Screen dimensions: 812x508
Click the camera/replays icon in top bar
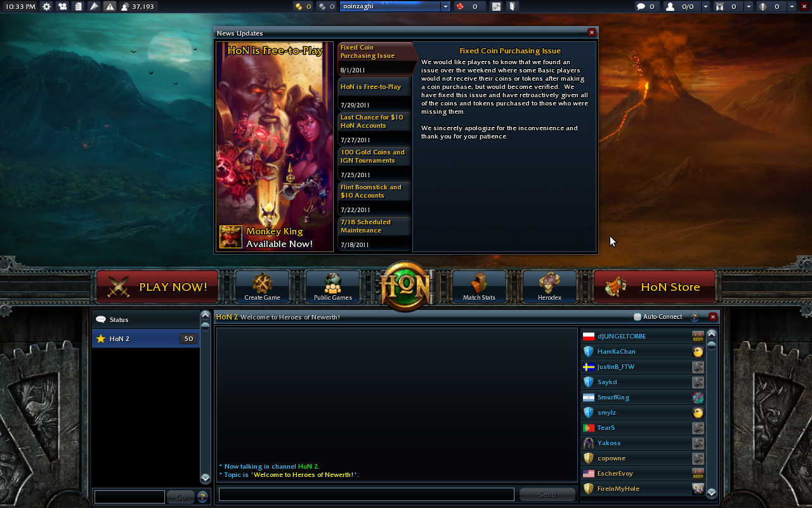click(62, 6)
